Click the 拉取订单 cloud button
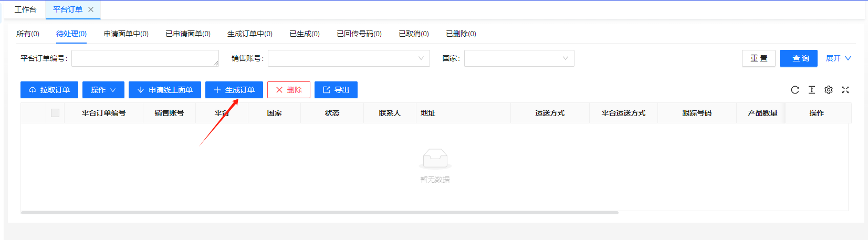This screenshot has width=868, height=240. 49,90
